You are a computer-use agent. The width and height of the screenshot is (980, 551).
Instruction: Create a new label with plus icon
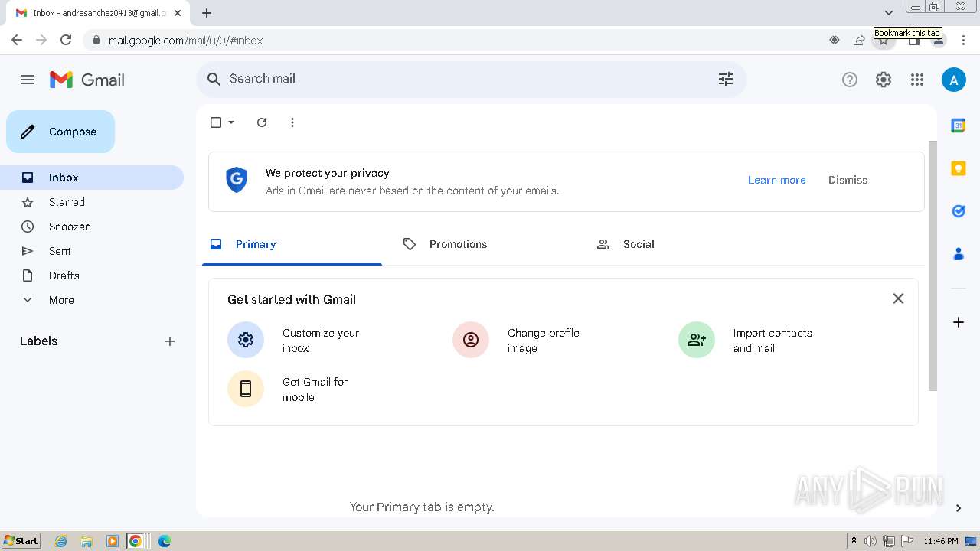[x=170, y=341]
